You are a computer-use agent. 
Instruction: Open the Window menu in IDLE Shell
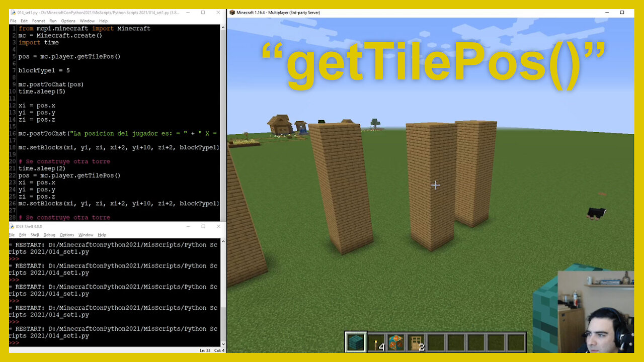(x=86, y=235)
